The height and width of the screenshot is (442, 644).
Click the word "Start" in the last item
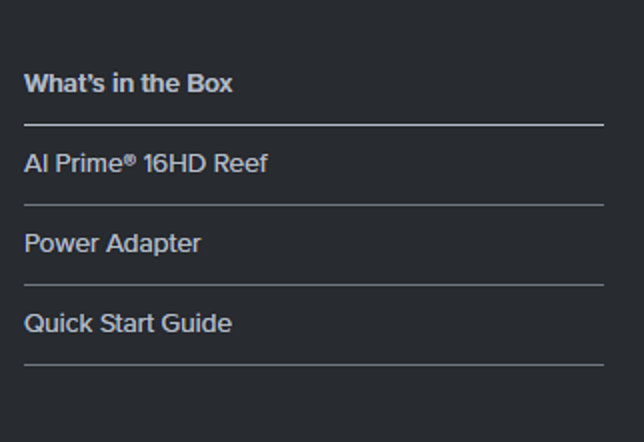click(127, 323)
